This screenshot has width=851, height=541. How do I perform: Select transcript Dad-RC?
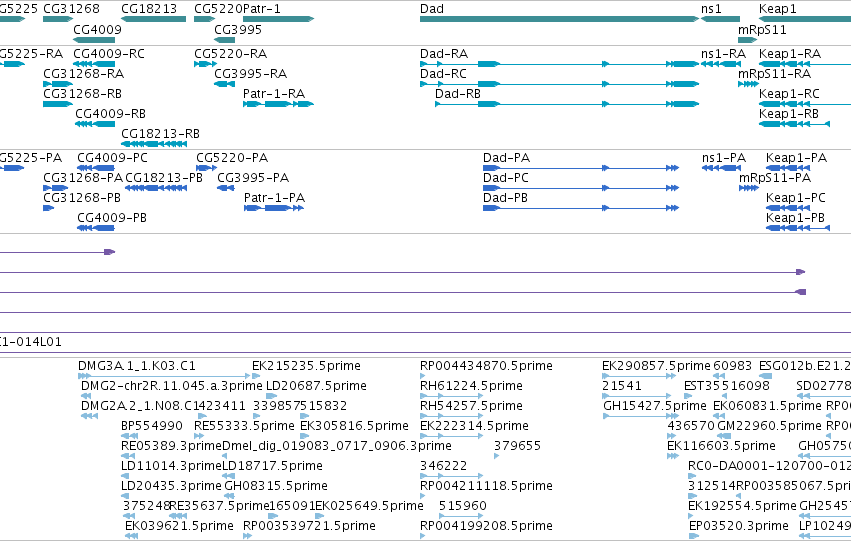(x=560, y=84)
